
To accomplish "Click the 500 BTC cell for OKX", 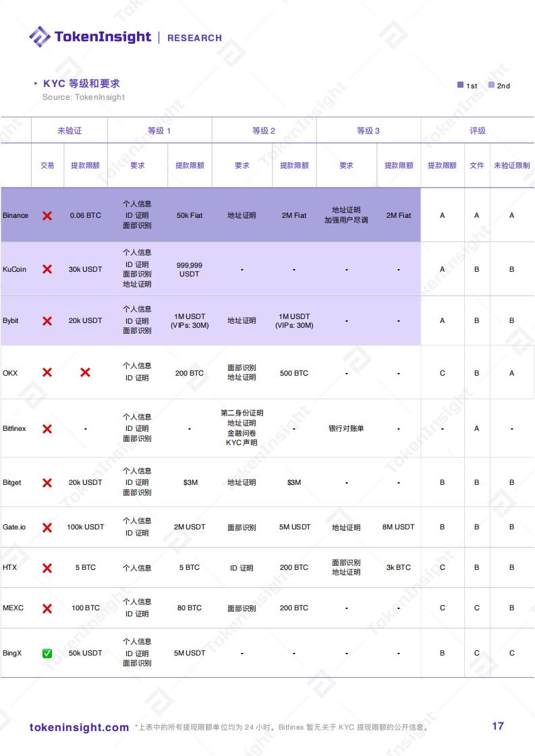I will point(293,373).
